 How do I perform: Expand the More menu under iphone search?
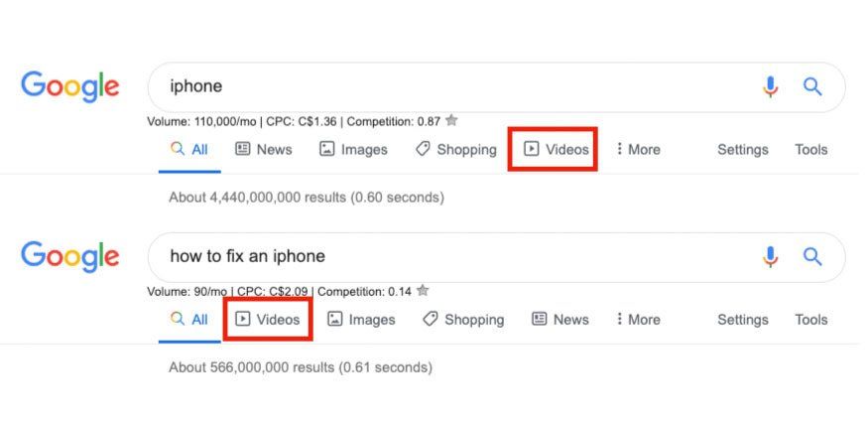pyautogui.click(x=638, y=150)
